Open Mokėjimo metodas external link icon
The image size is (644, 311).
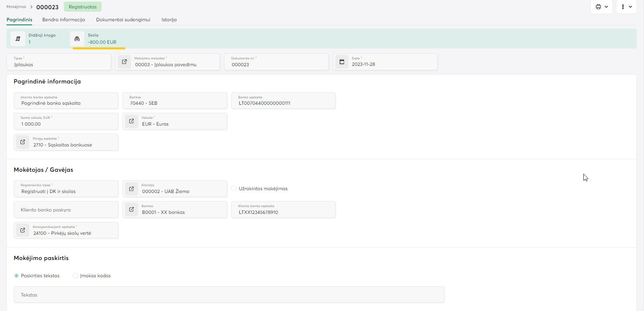124,62
